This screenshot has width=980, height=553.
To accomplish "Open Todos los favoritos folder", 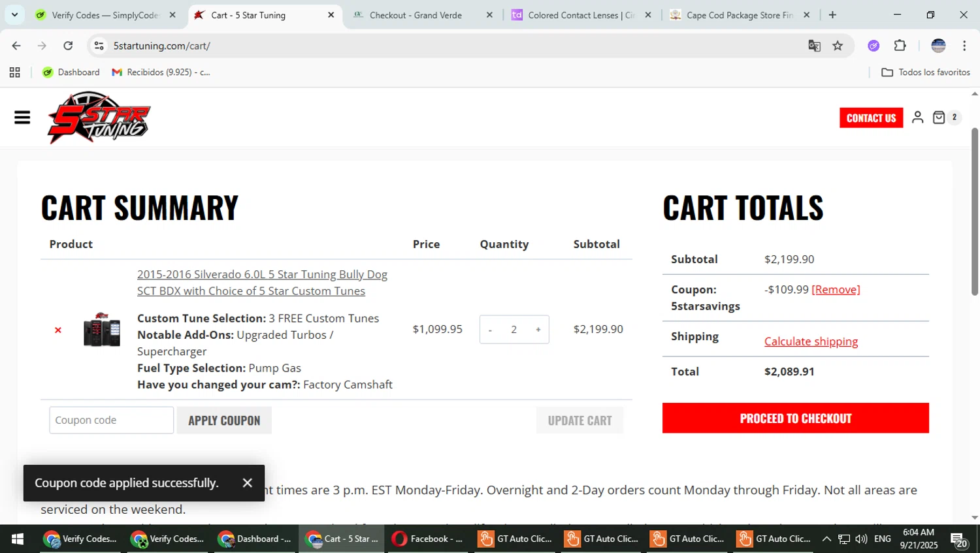I will [926, 72].
